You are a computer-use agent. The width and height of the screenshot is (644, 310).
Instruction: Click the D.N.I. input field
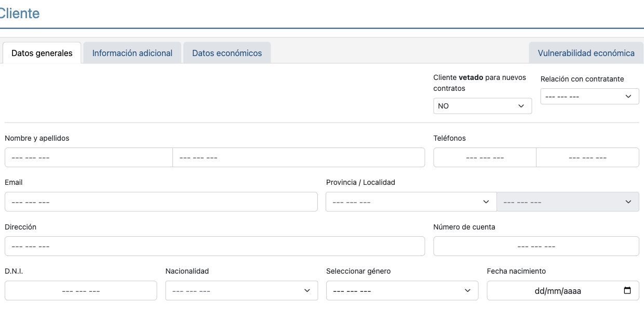pos(81,291)
